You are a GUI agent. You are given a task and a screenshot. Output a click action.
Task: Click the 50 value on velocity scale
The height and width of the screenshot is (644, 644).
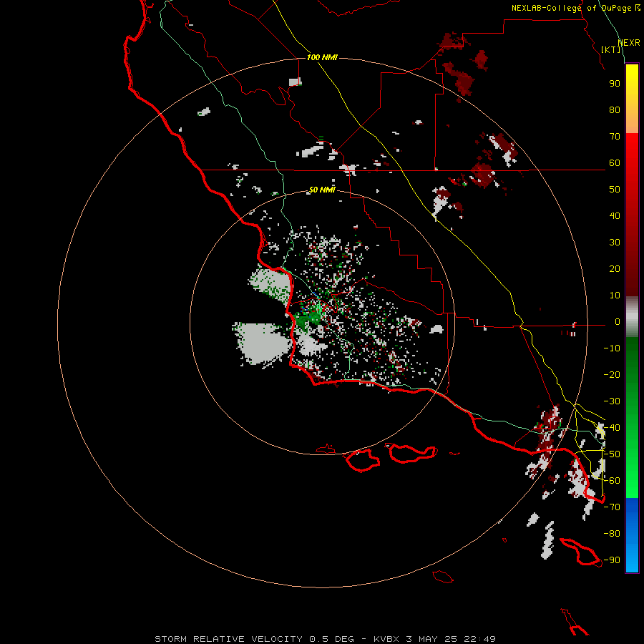615,190
